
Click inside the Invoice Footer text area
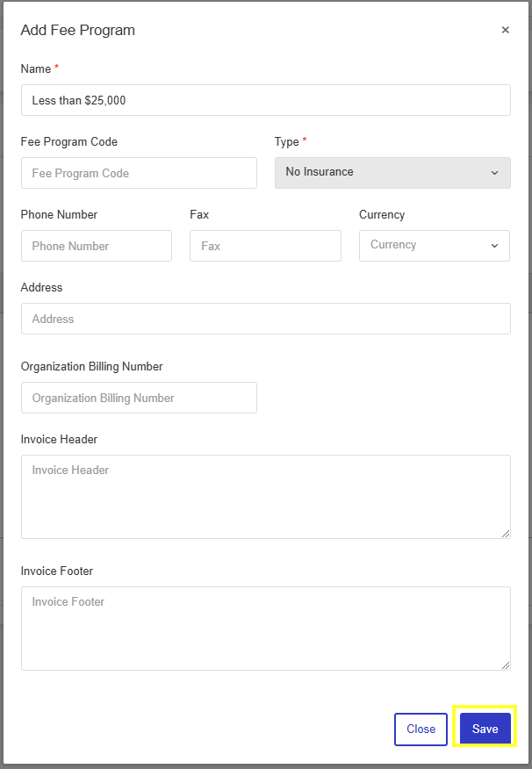click(266, 629)
